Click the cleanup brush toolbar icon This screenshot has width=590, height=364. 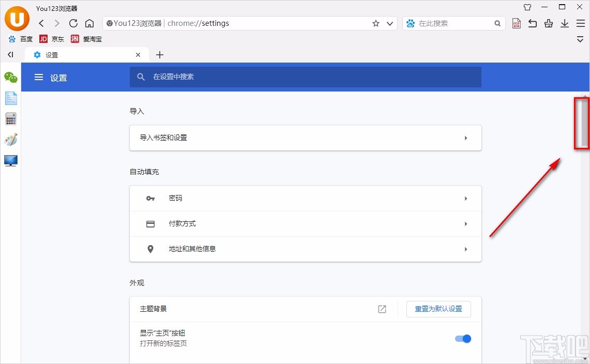tap(548, 23)
